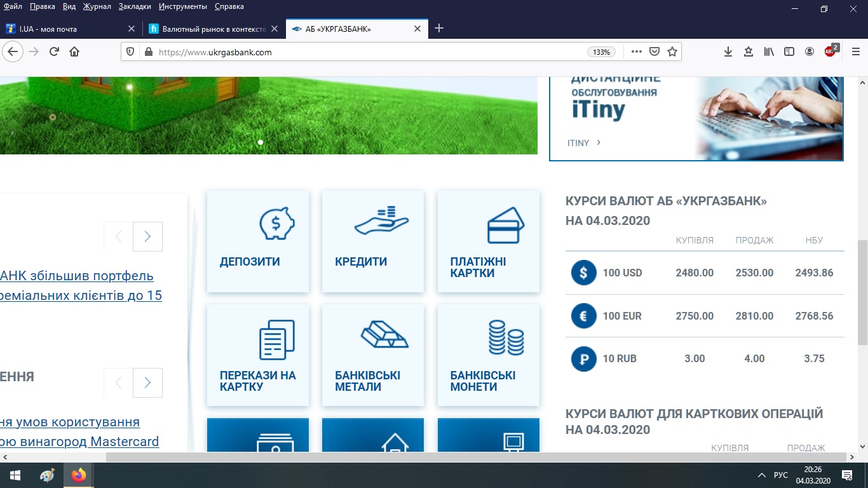
Task: Open the Windows notification center icon
Action: [x=847, y=475]
